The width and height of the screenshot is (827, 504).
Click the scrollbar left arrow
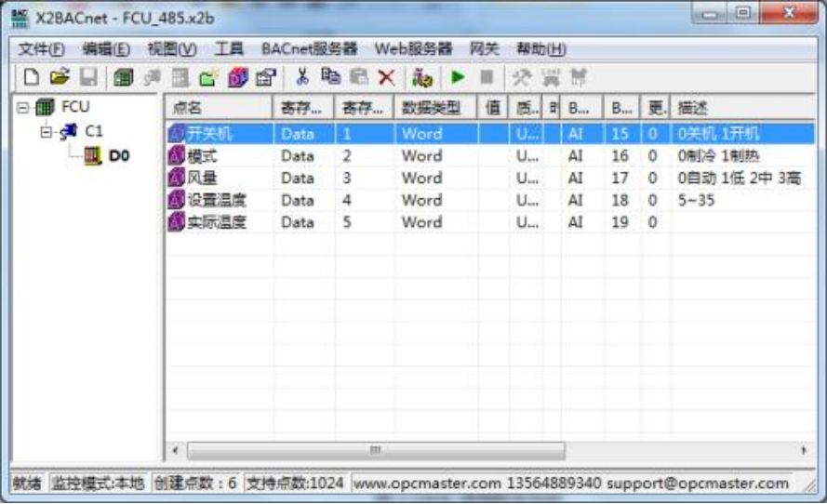point(175,450)
